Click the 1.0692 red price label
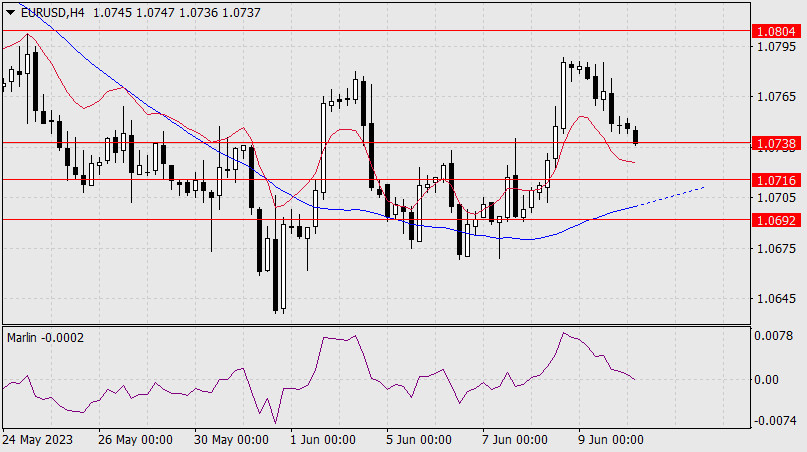807x452 pixels. (776, 219)
